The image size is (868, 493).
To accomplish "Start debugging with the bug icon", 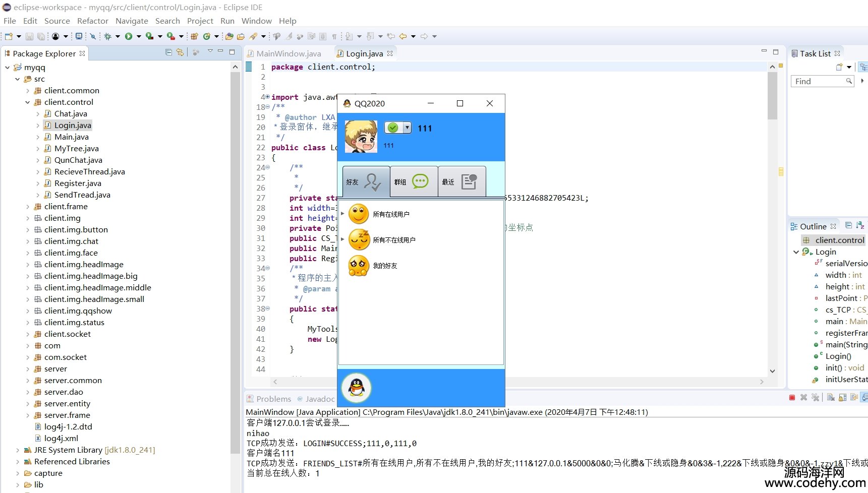I will (x=107, y=36).
